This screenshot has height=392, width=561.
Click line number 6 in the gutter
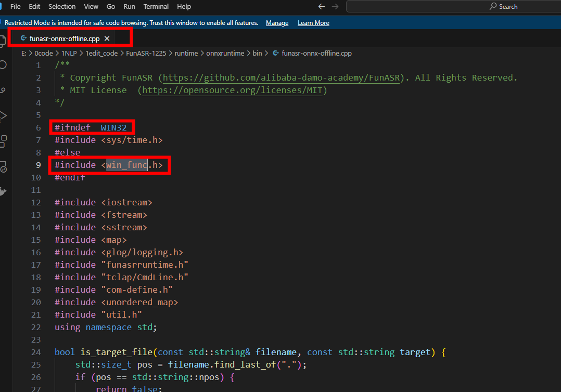pyautogui.click(x=39, y=127)
